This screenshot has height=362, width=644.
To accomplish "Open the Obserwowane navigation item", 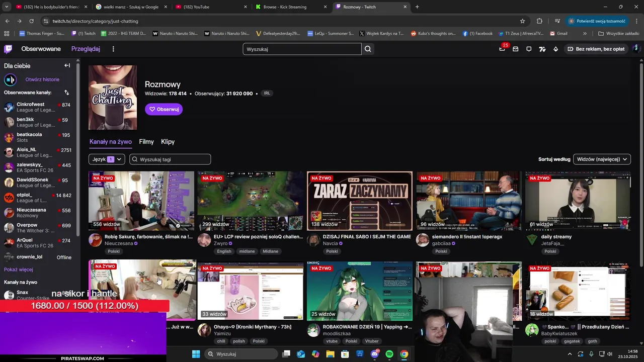I will pyautogui.click(x=41, y=49).
